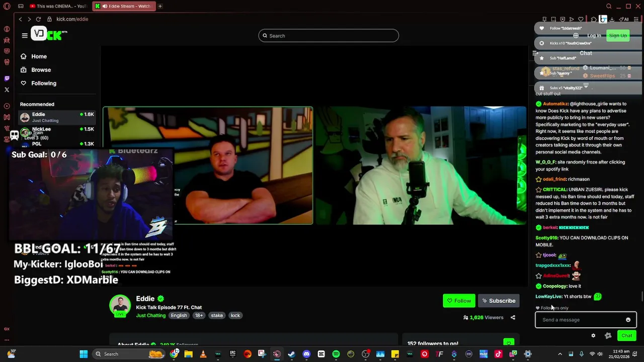Click the green Follow button
Screen dimensions: 644x362
click(x=459, y=301)
